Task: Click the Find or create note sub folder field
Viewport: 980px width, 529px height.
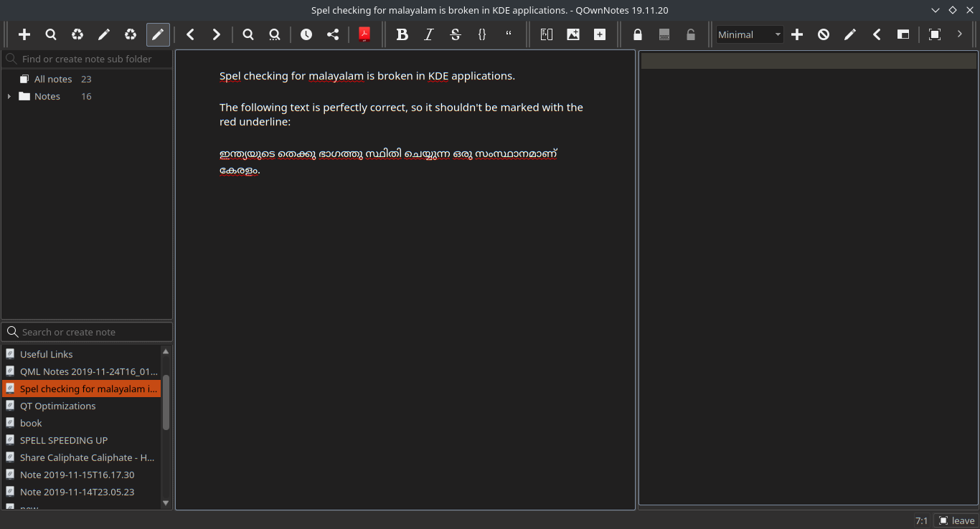Action: (x=88, y=59)
